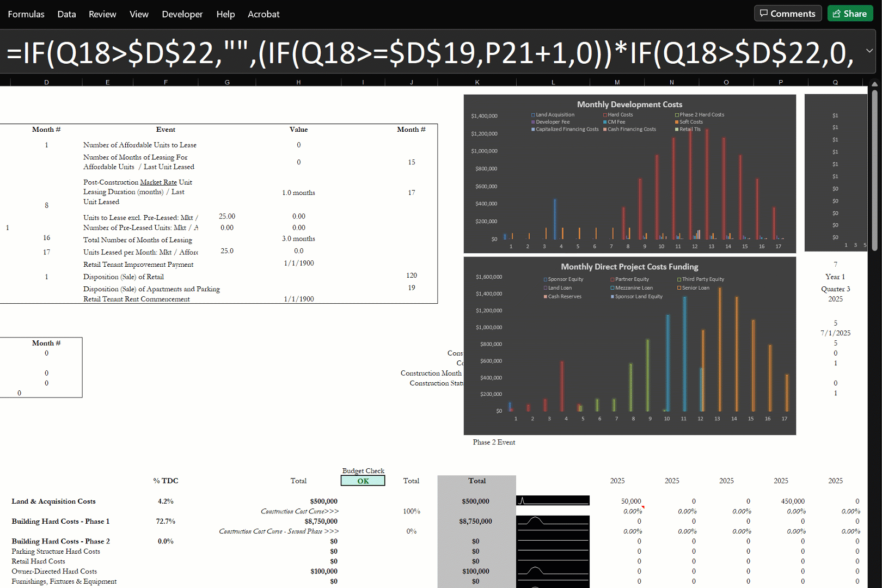
Task: Click the Land & Acquisition Costs sparkline
Action: coord(553,501)
